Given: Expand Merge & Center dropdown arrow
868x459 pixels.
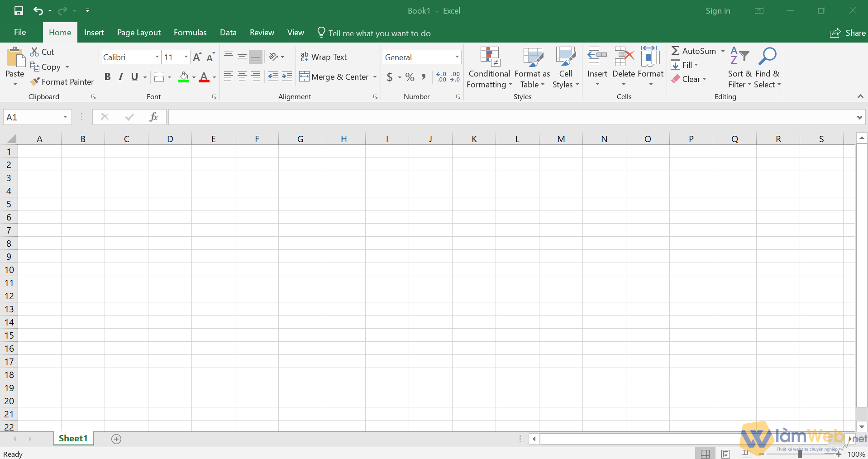Looking at the screenshot, I should [375, 77].
